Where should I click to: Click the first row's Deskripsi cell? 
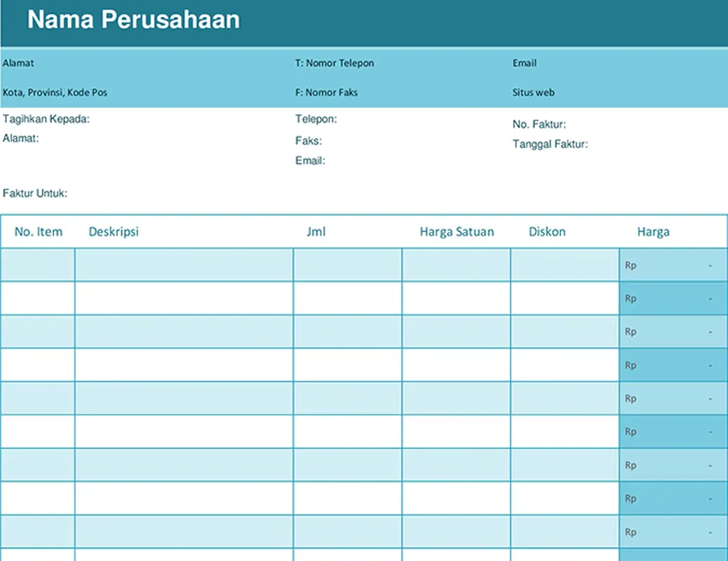[x=184, y=264]
